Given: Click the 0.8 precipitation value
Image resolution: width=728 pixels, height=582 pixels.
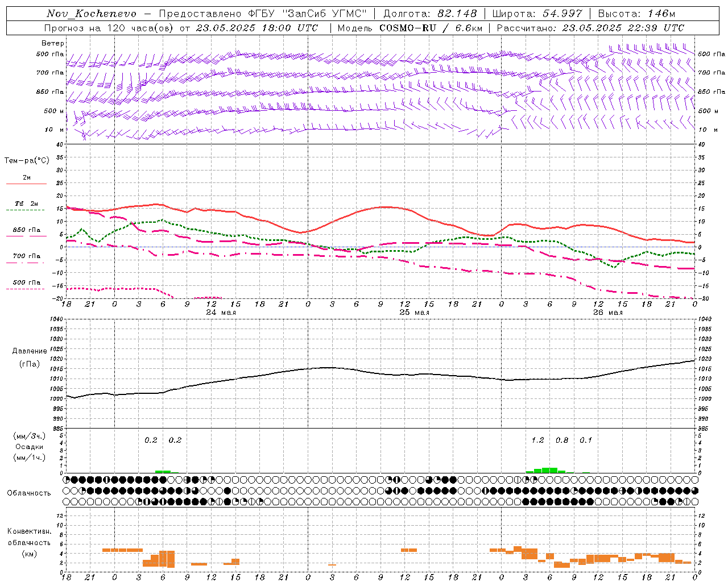Looking at the screenshot, I should (x=562, y=440).
